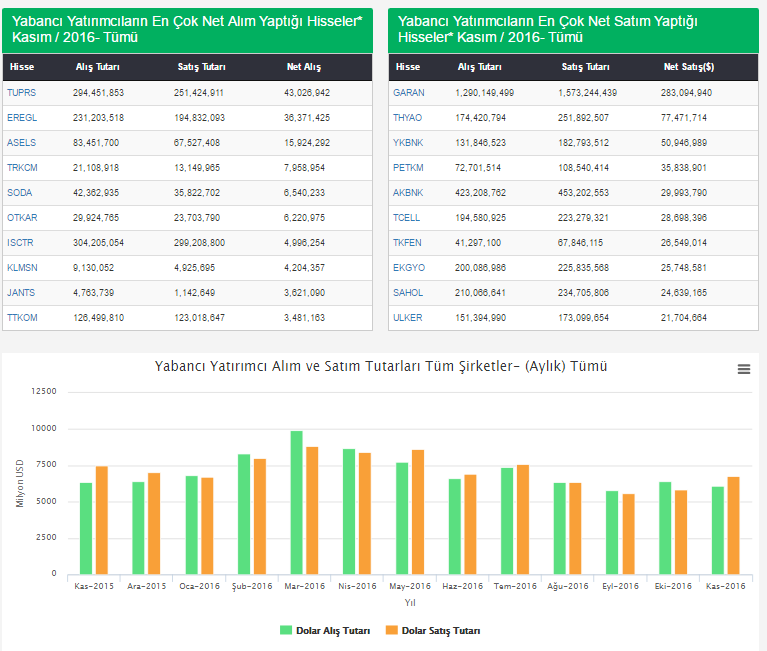Viewport: 767px width, 651px height.
Task: Select TUPRS net alış value 43,026,942
Action: pyautogui.click(x=307, y=92)
